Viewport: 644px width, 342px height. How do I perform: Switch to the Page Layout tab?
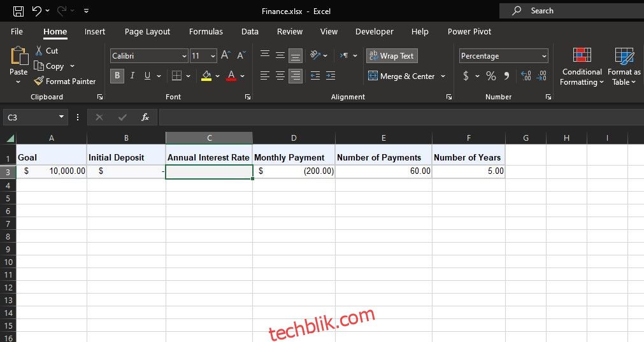[x=147, y=32]
